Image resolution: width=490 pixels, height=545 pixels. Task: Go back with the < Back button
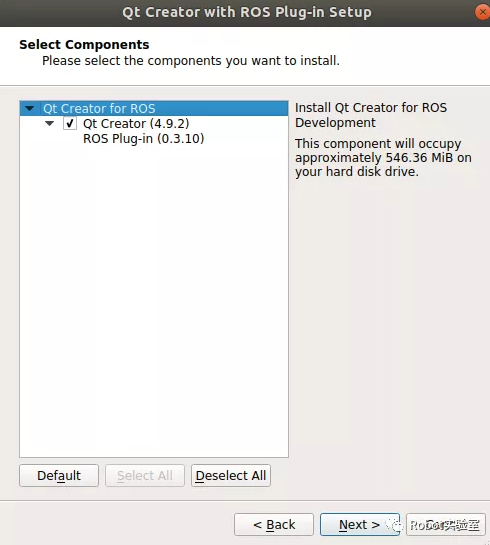(274, 524)
